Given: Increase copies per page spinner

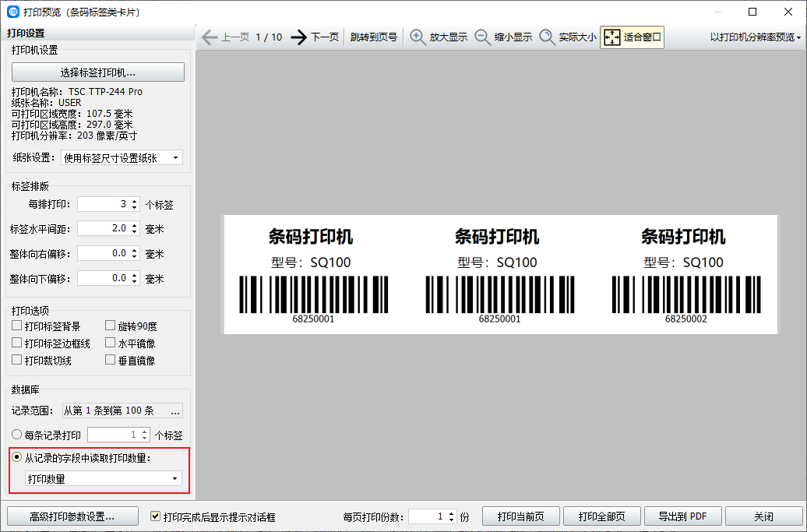Looking at the screenshot, I should pos(451,513).
